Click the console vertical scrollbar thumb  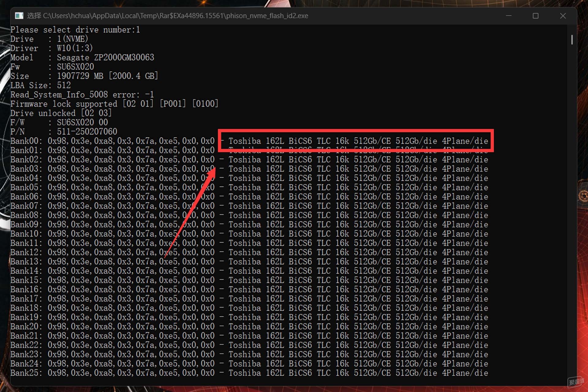(x=572, y=40)
